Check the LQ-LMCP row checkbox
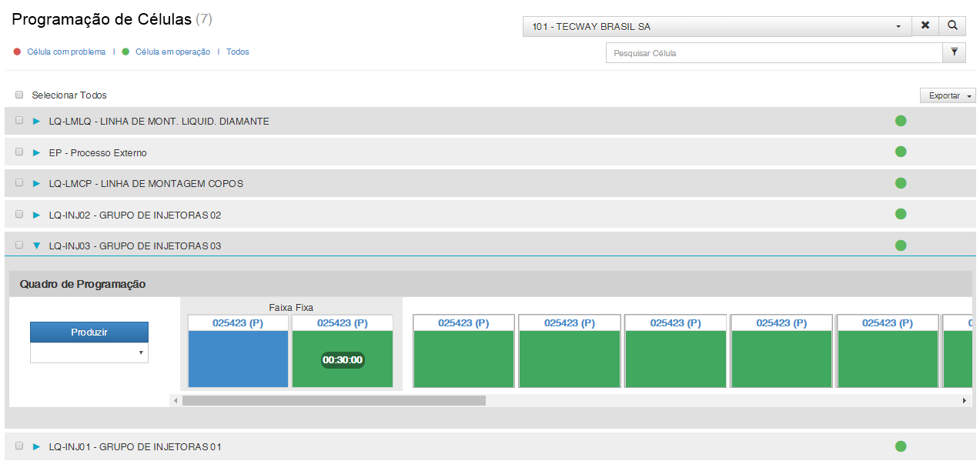 pos(19,183)
